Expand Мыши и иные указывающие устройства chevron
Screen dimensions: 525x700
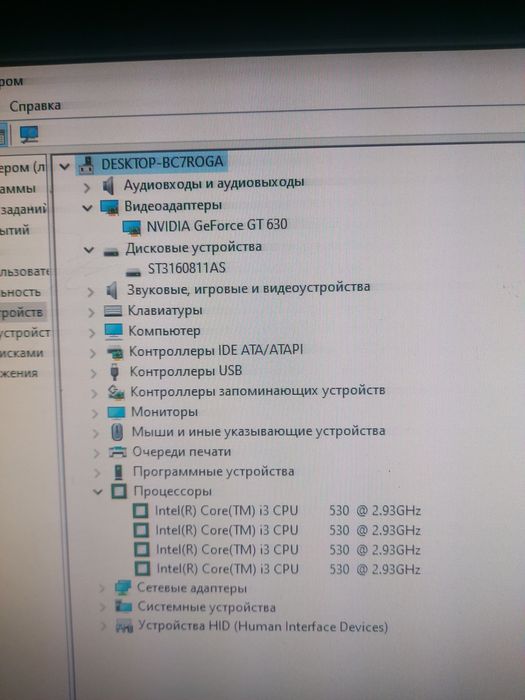coord(96,433)
